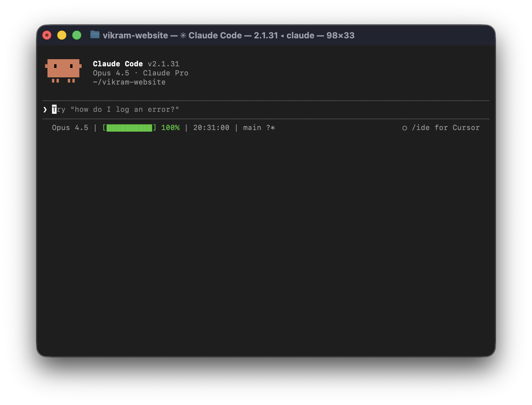
Task: Click the Claude Pro label
Action: (166, 73)
